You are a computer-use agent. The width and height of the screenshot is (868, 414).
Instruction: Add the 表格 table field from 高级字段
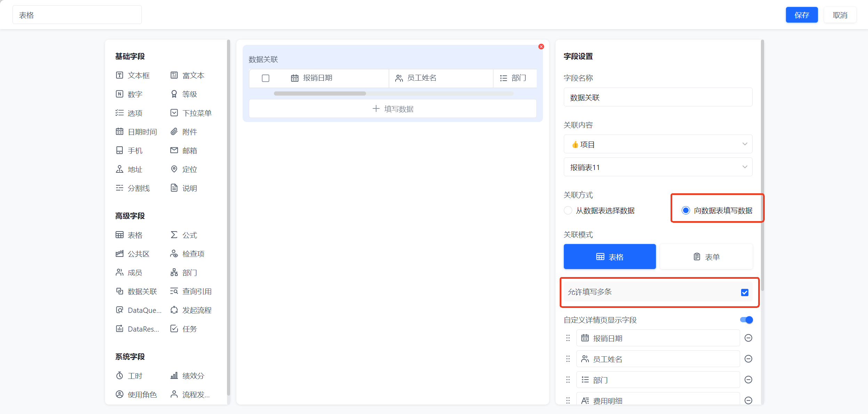tap(129, 235)
